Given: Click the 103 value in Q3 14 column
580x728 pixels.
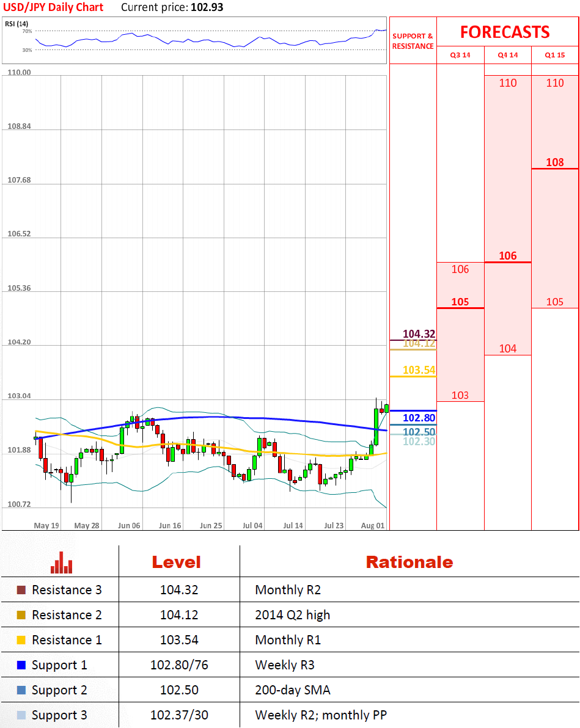Looking at the screenshot, I should [460, 395].
